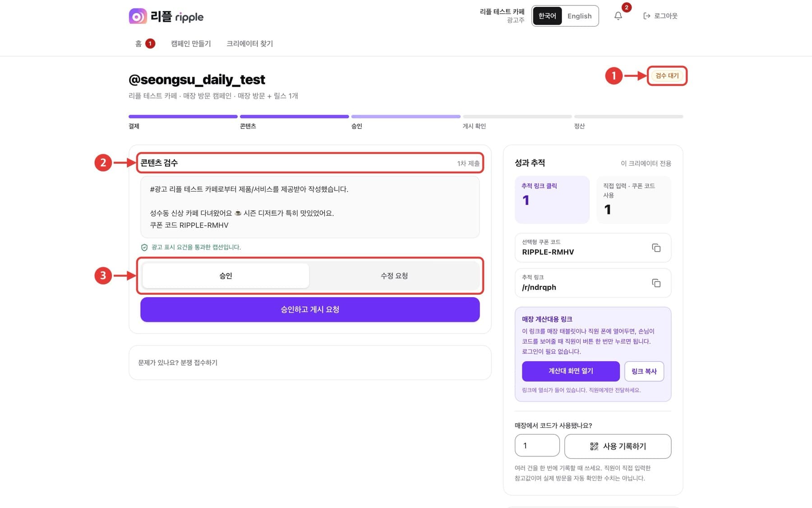
Task: Click the 콘텐츠 검수 heading
Action: (x=159, y=163)
